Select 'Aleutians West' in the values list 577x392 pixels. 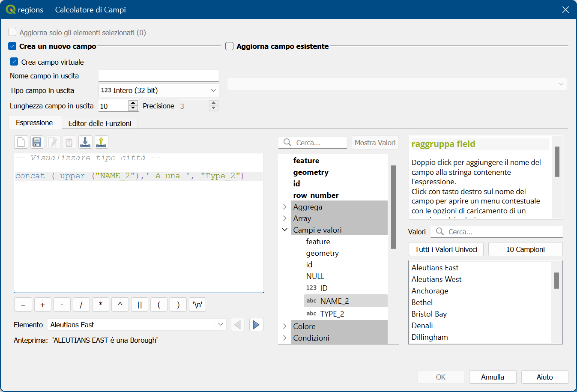(436, 279)
